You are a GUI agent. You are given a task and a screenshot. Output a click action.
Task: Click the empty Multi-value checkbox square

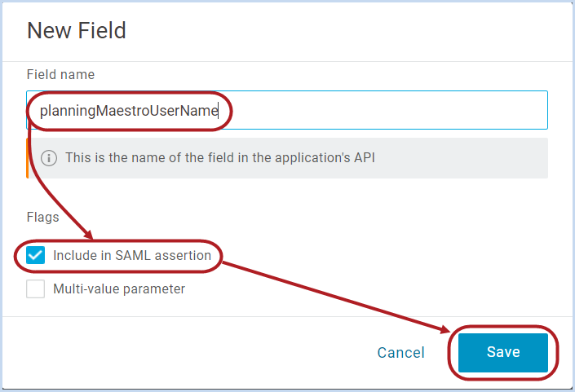[36, 288]
